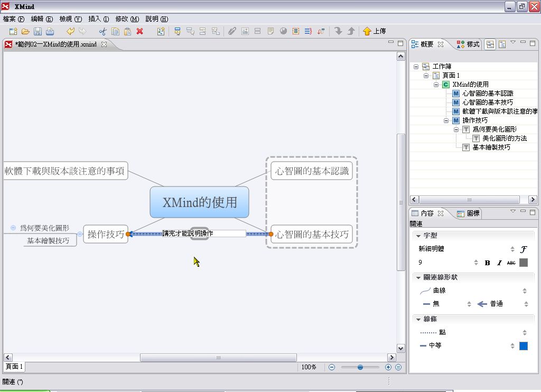Toggle Italic text formatting
Viewport: 541px width, 392px height.
pyautogui.click(x=499, y=263)
